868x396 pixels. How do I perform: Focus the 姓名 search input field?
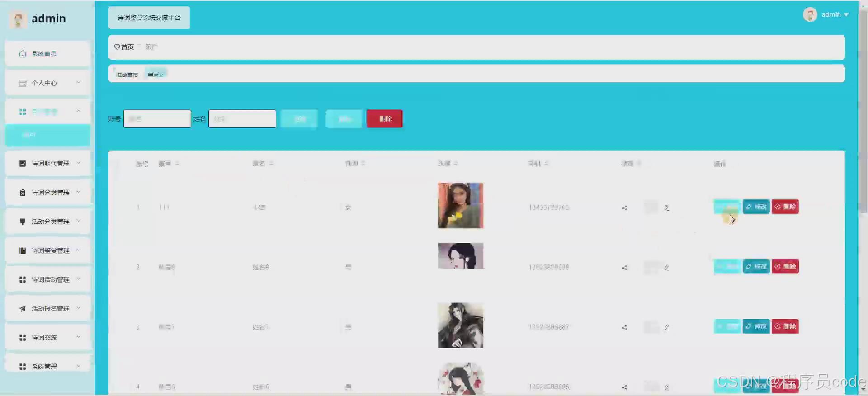242,119
